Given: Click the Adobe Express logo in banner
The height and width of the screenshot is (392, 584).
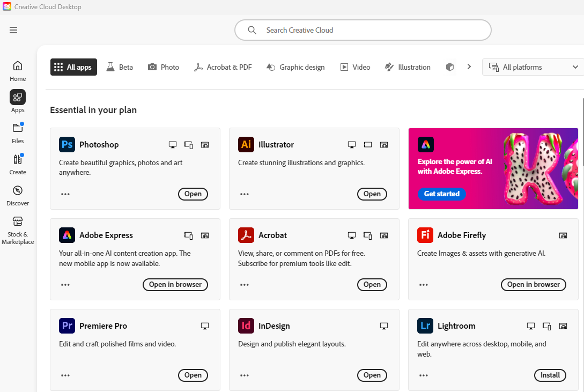Looking at the screenshot, I should point(426,144).
